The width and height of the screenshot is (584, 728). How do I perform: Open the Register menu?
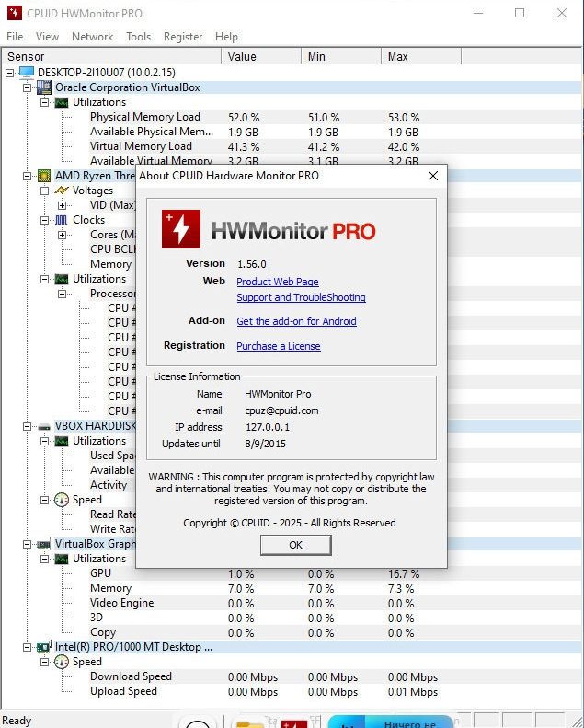[x=183, y=37]
